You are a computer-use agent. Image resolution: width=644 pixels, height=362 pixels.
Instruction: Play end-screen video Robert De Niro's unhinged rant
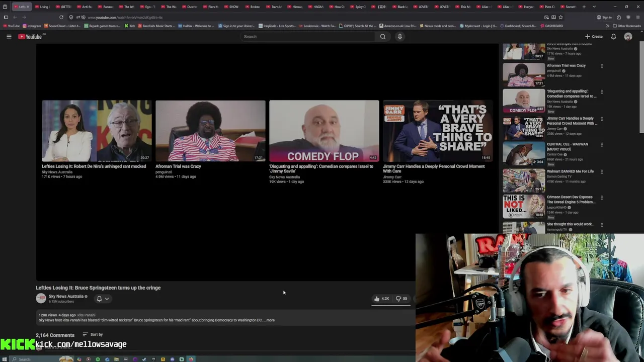click(x=97, y=131)
